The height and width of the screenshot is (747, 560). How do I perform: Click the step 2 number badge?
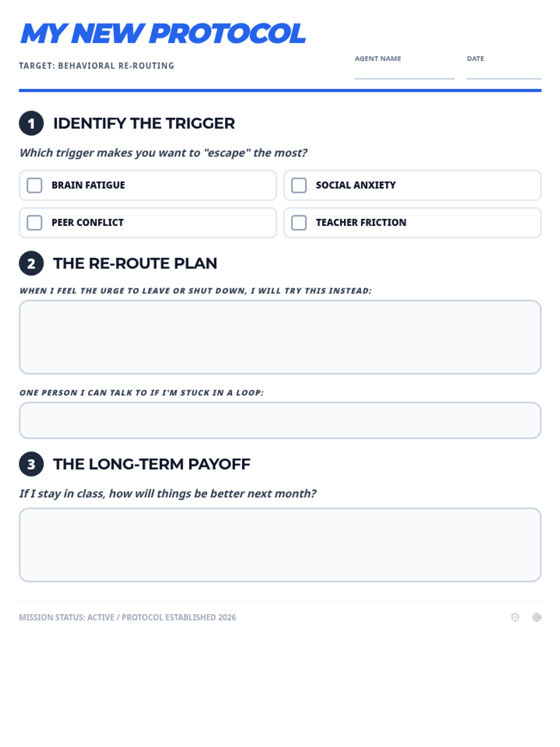[31, 263]
